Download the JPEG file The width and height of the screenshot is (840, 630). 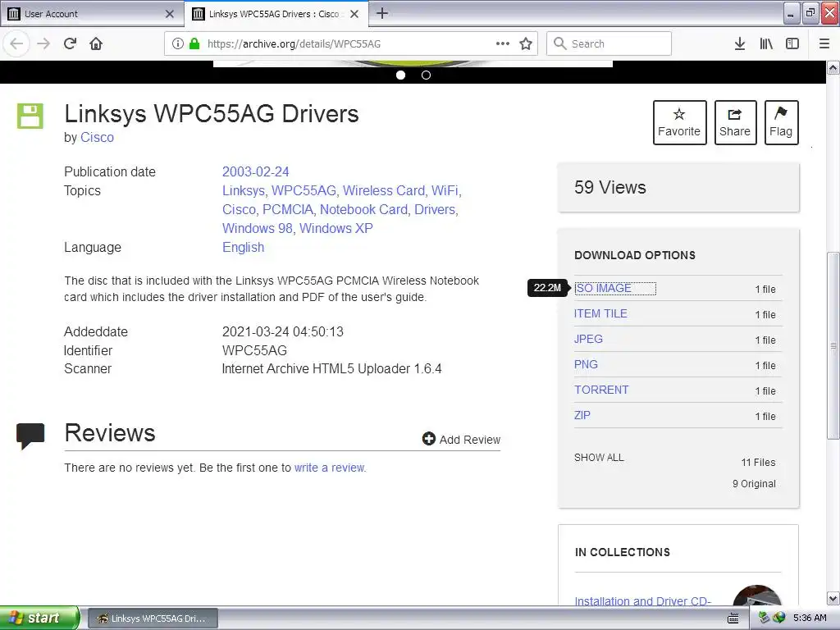588,339
